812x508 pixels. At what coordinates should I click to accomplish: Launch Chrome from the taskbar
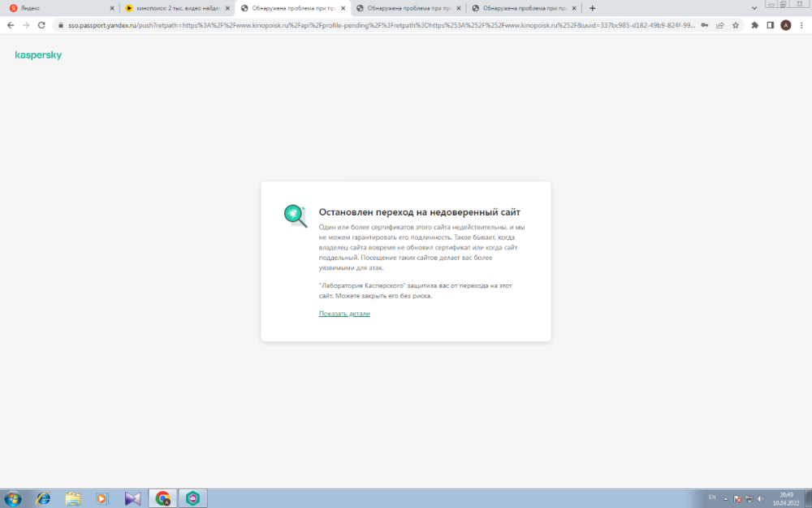162,497
